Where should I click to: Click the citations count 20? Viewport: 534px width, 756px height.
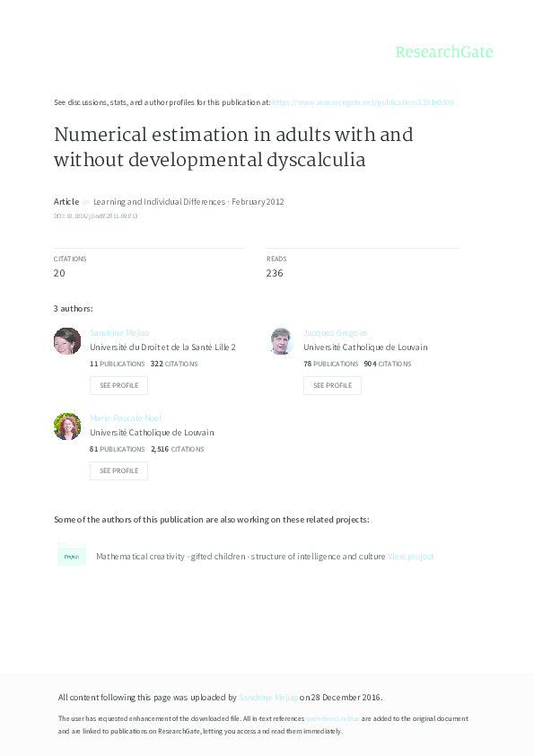(x=59, y=273)
